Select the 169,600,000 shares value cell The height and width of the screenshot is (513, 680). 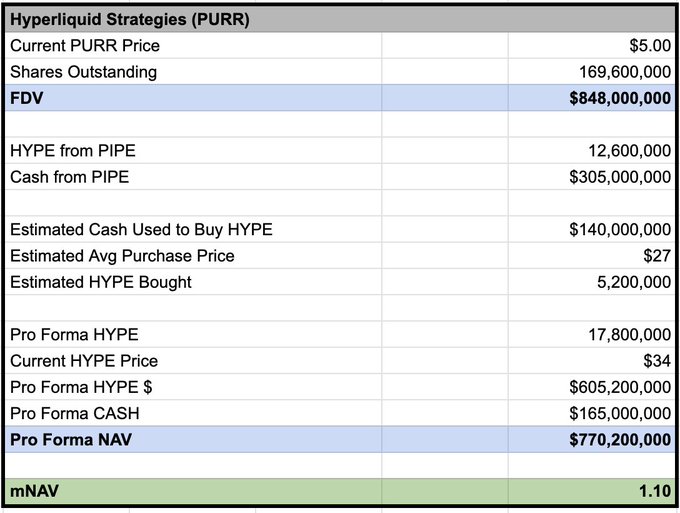[625, 72]
